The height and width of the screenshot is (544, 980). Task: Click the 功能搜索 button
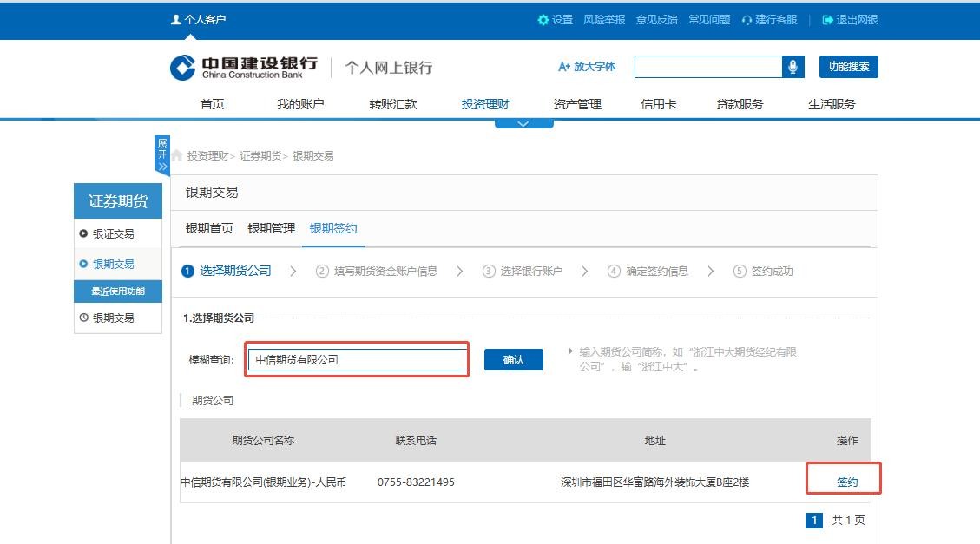click(x=848, y=67)
